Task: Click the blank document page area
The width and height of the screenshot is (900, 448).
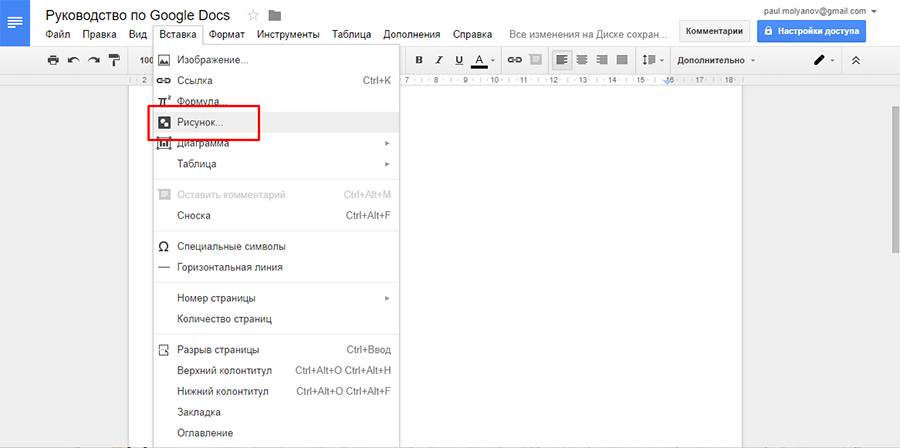Action: point(571,267)
